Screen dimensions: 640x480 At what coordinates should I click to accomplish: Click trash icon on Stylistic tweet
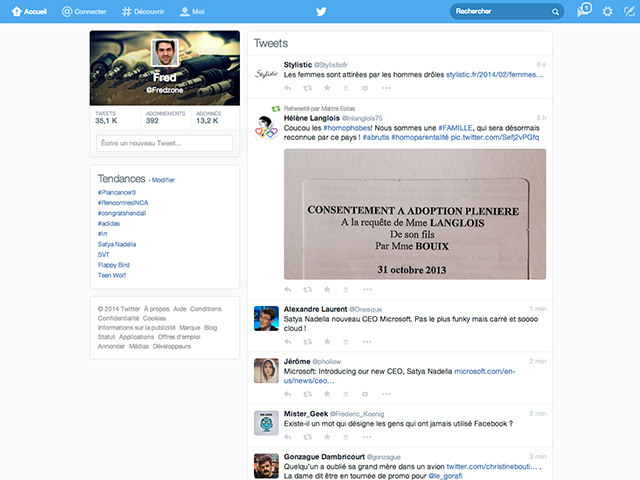[x=346, y=88]
